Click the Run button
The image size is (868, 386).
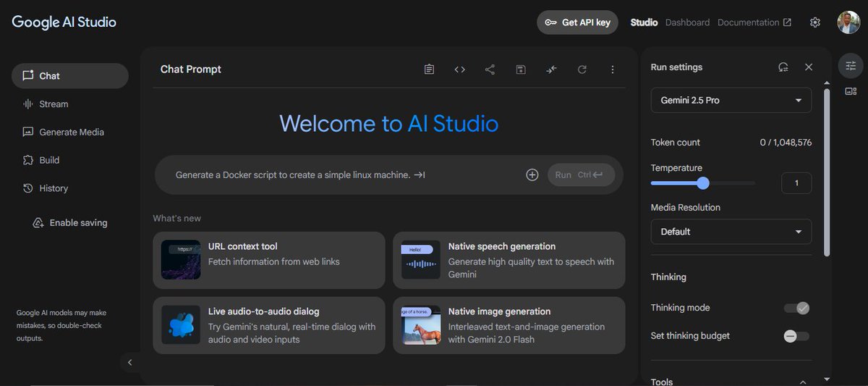[x=581, y=175]
